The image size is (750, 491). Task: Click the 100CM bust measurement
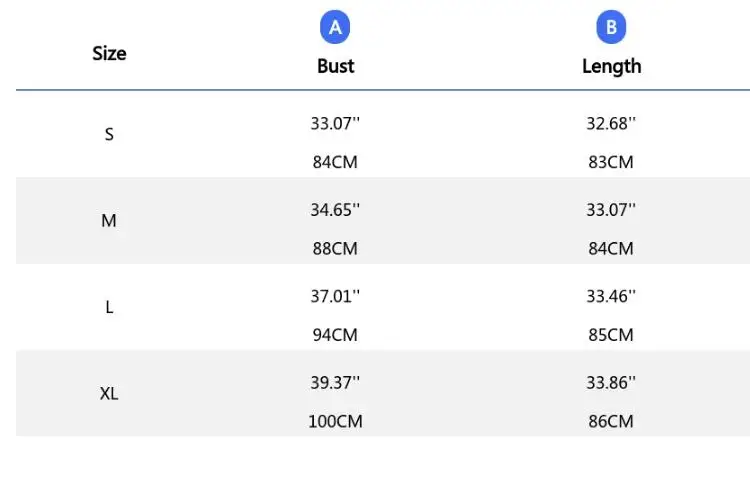click(335, 421)
